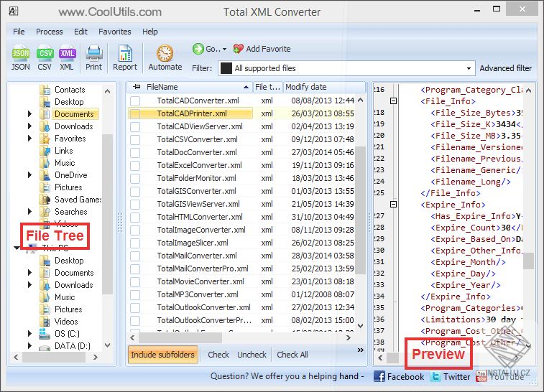Convert to JSON using the JSON icon
This screenshot has width=544, height=392.
pyautogui.click(x=20, y=57)
